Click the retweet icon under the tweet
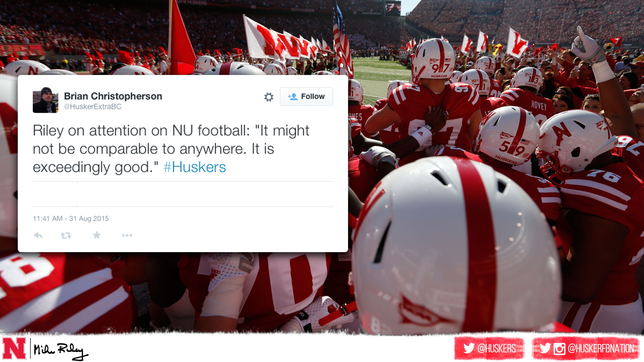644x362 pixels. (66, 235)
